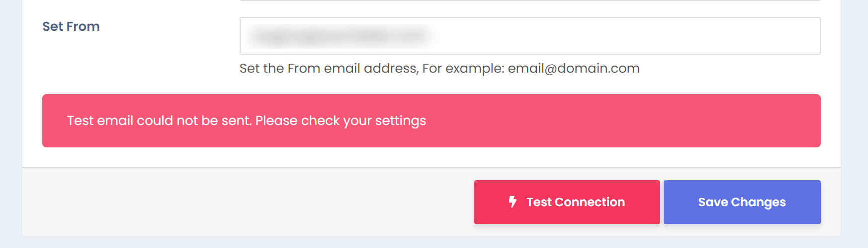Click the empty right end of Set From input
Viewport: 868px width, 248px height.
click(x=746, y=36)
